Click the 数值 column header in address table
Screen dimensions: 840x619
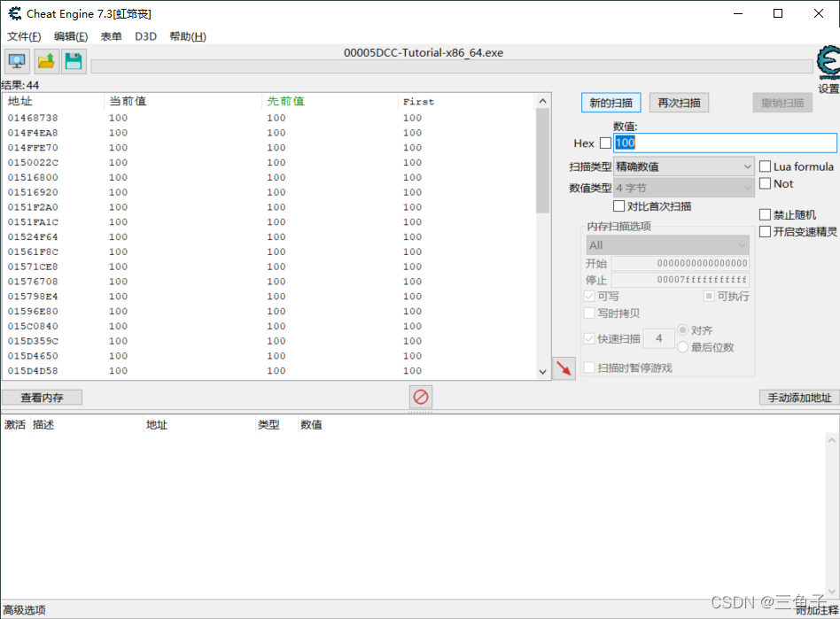click(x=311, y=425)
